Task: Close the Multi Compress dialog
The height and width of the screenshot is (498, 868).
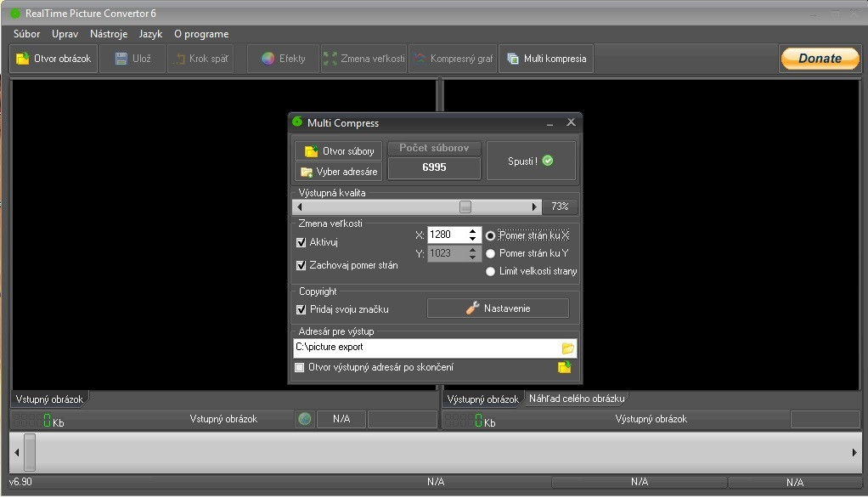Action: [571, 122]
